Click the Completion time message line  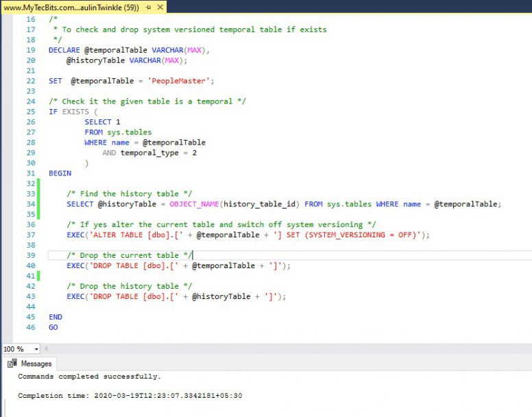point(130,396)
